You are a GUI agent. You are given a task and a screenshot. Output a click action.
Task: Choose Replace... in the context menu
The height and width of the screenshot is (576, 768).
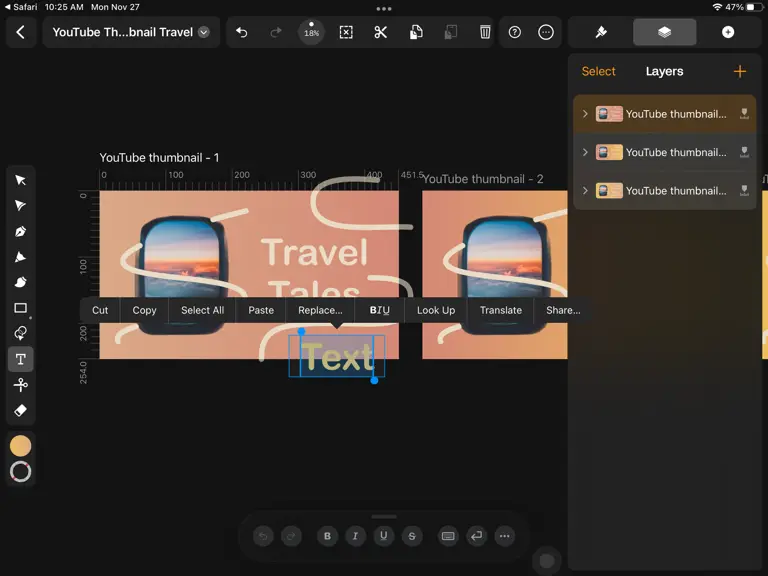[320, 310]
